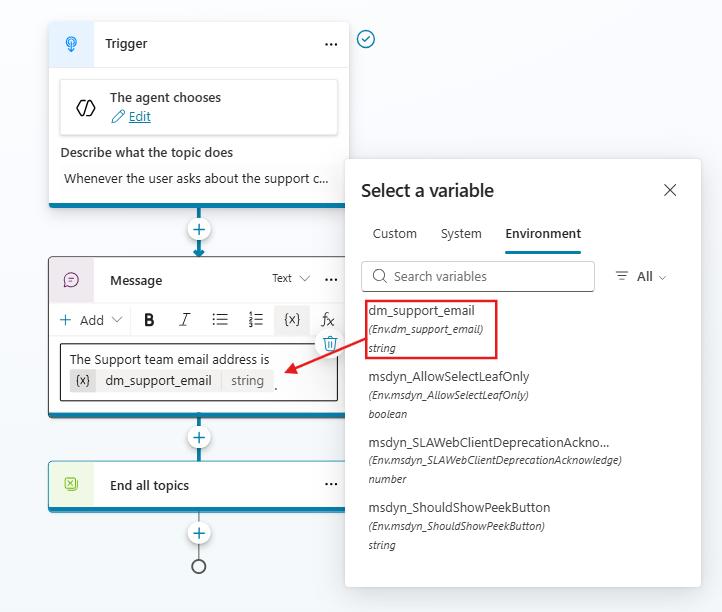Click the fx formula icon
The height and width of the screenshot is (612, 722).
point(327,320)
